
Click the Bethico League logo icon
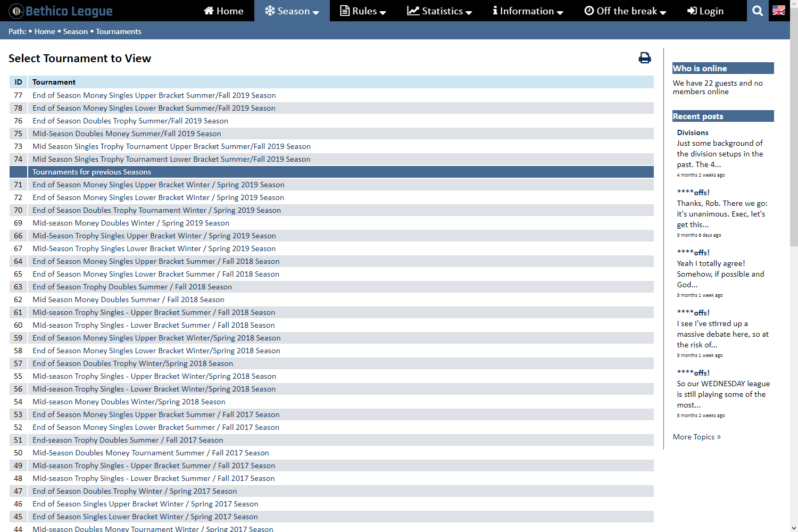tap(16, 11)
